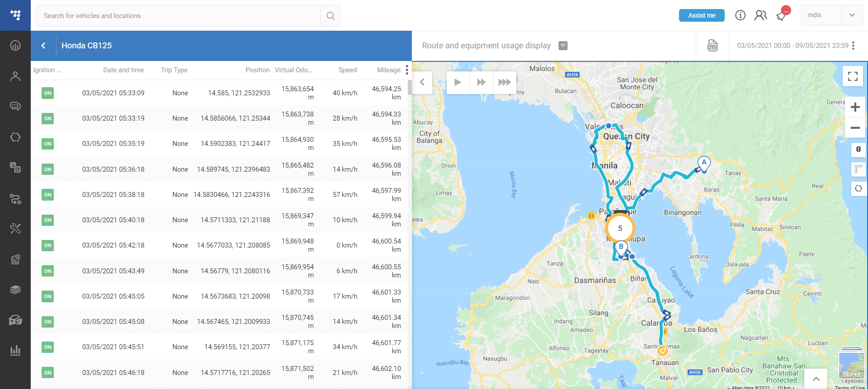This screenshot has width=868, height=389.
Task: Select map marker B on route
Action: point(621,248)
